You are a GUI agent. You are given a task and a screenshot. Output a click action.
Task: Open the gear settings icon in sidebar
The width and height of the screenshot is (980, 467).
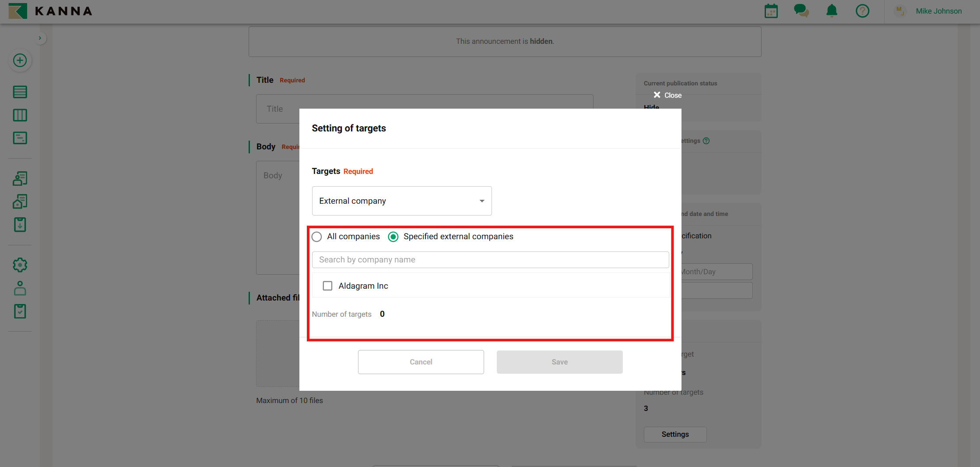click(x=20, y=265)
